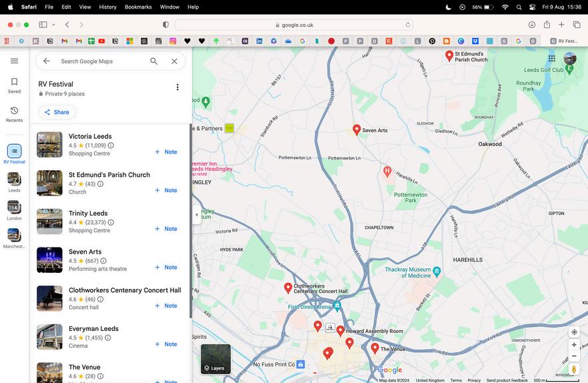The height and width of the screenshot is (383, 588).
Task: Click Send product feedback link
Action: coord(507,380)
